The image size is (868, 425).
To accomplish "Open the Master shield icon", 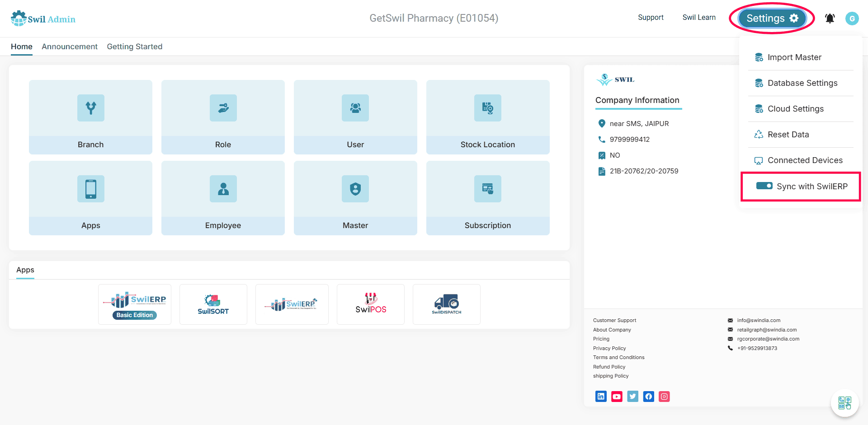I will coord(355,189).
